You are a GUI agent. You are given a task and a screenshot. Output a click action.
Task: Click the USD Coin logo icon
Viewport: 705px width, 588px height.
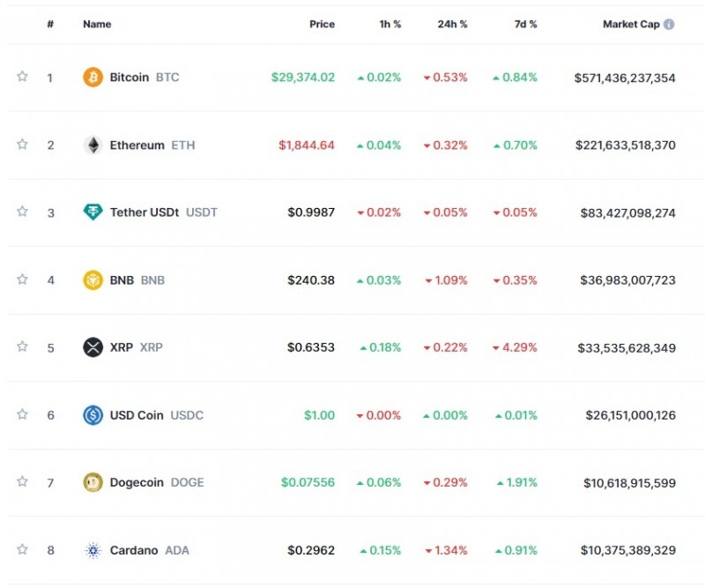pyautogui.click(x=93, y=415)
